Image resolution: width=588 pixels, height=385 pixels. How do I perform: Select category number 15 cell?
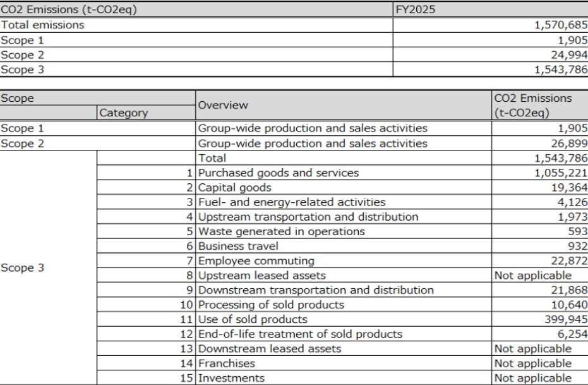(x=147, y=377)
